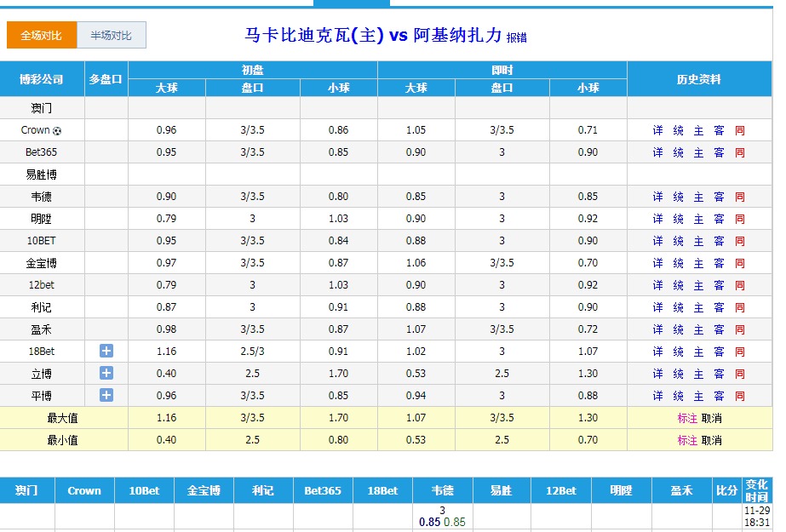Click 取消 in the 最大值 row
Image resolution: width=786 pixels, height=532 pixels.
711,418
